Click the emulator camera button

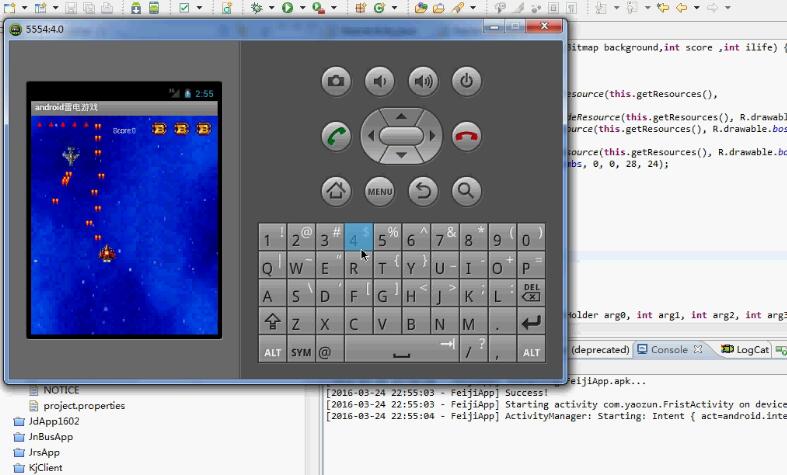coord(336,81)
